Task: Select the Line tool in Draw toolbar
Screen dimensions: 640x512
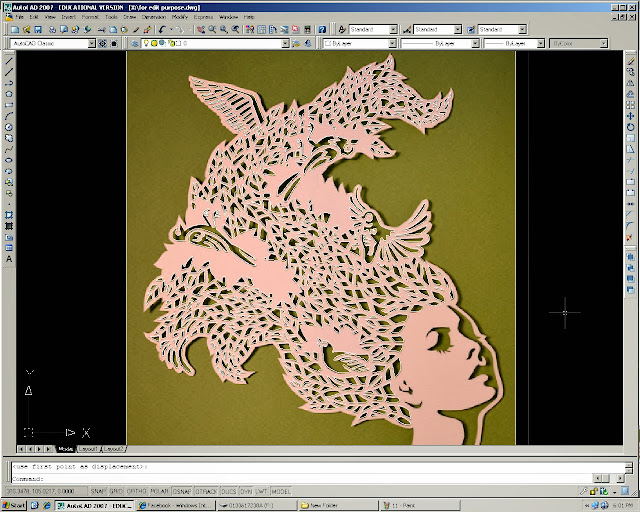Action: point(9,61)
